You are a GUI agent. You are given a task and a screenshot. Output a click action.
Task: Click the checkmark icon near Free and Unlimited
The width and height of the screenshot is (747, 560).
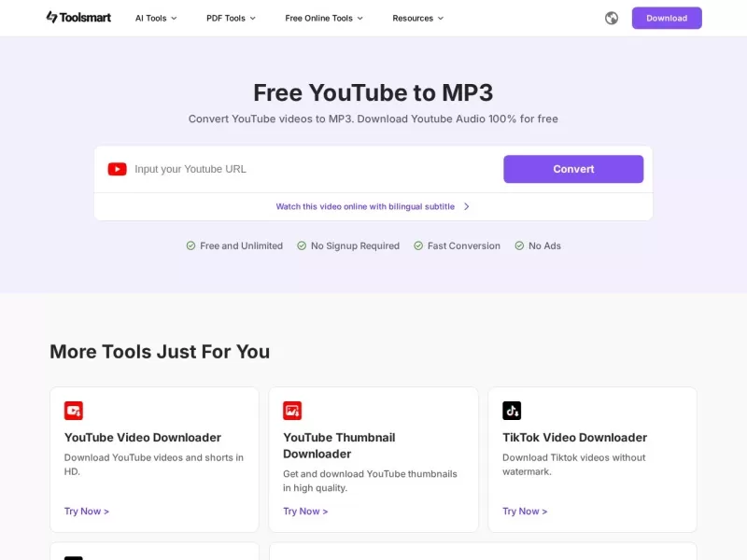pos(190,245)
